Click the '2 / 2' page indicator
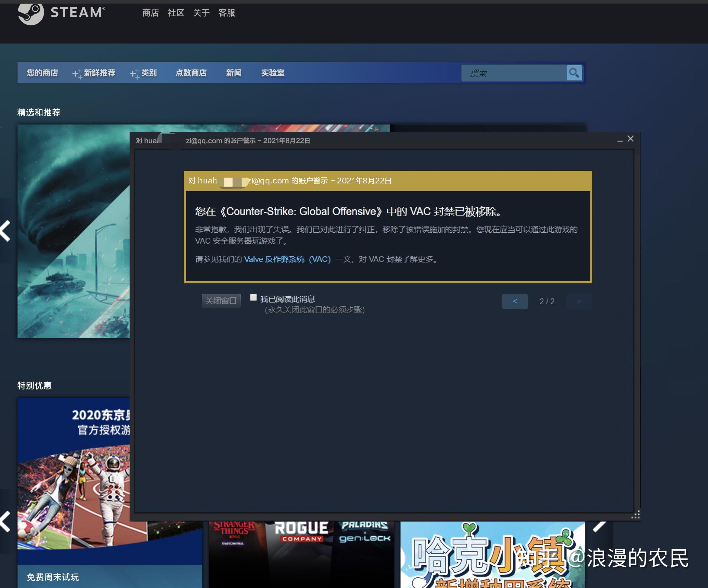This screenshot has width=708, height=588. pyautogui.click(x=547, y=301)
